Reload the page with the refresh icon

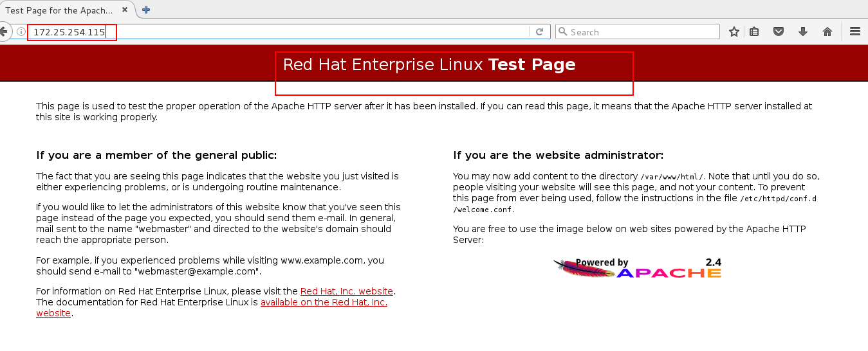539,32
